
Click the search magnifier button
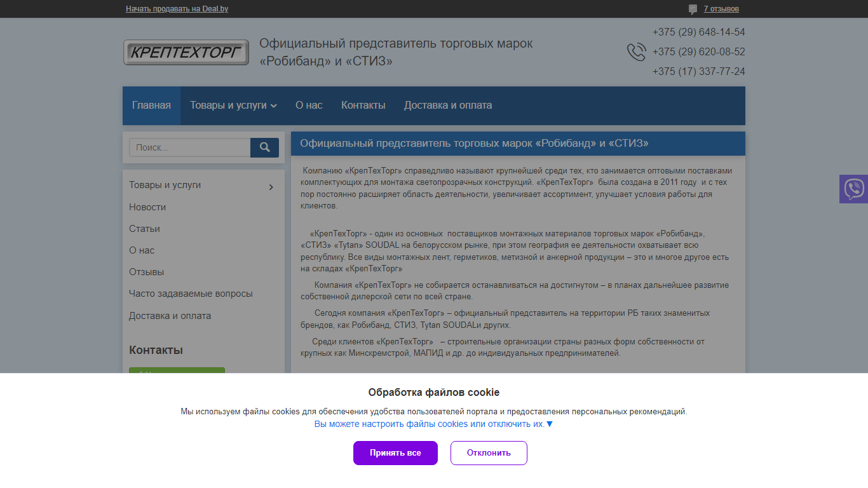point(264,147)
